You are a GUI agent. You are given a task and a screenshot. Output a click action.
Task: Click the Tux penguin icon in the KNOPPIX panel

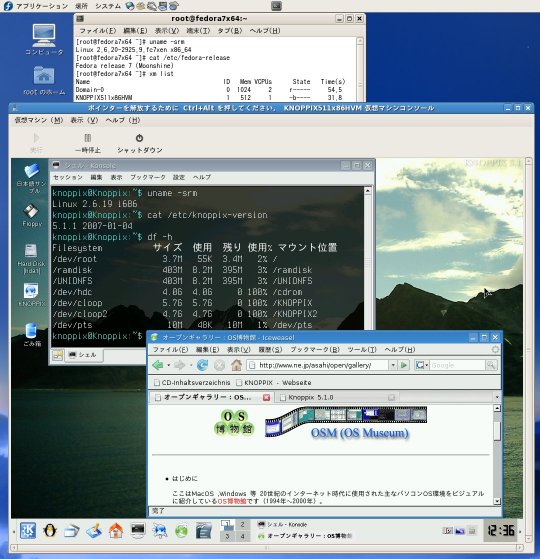pyautogui.click(x=50, y=531)
